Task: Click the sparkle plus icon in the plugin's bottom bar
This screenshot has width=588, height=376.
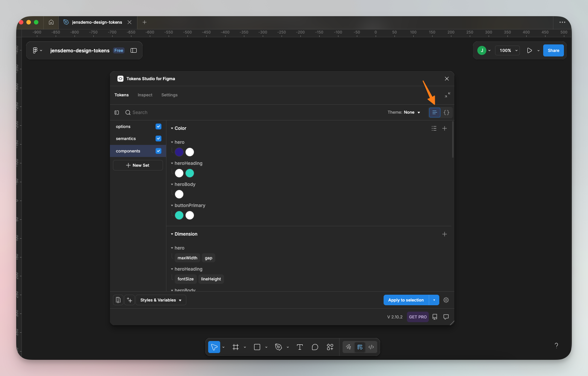Action: click(129, 300)
